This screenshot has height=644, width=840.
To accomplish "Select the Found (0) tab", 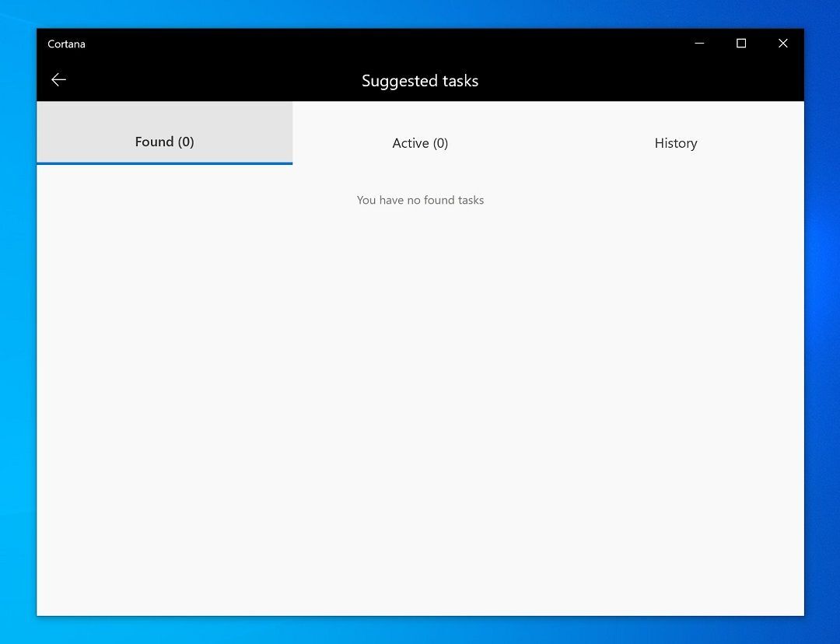I will tap(164, 142).
